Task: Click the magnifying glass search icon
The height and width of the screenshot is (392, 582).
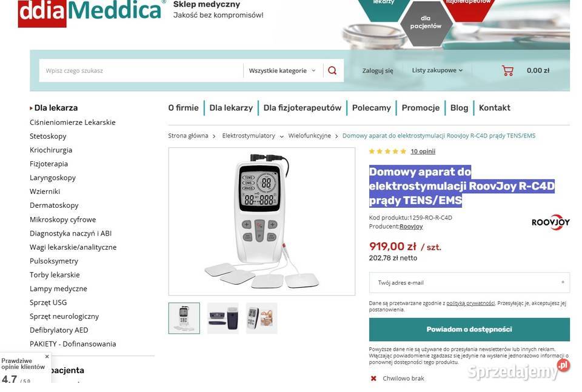Action: [332, 70]
